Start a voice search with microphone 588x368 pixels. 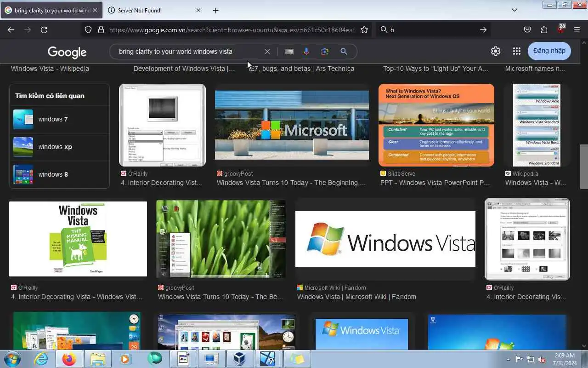[x=306, y=52]
